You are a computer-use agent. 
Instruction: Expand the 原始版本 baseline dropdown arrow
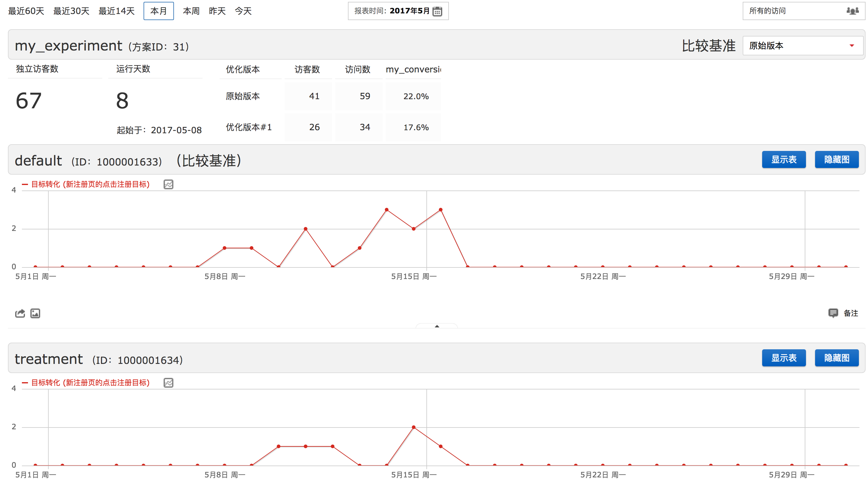[852, 46]
